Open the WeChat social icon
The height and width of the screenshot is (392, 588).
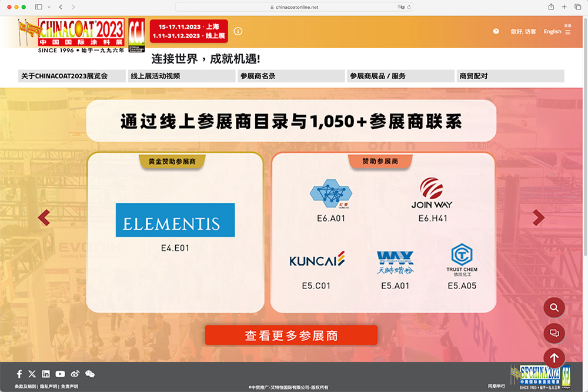(90, 374)
